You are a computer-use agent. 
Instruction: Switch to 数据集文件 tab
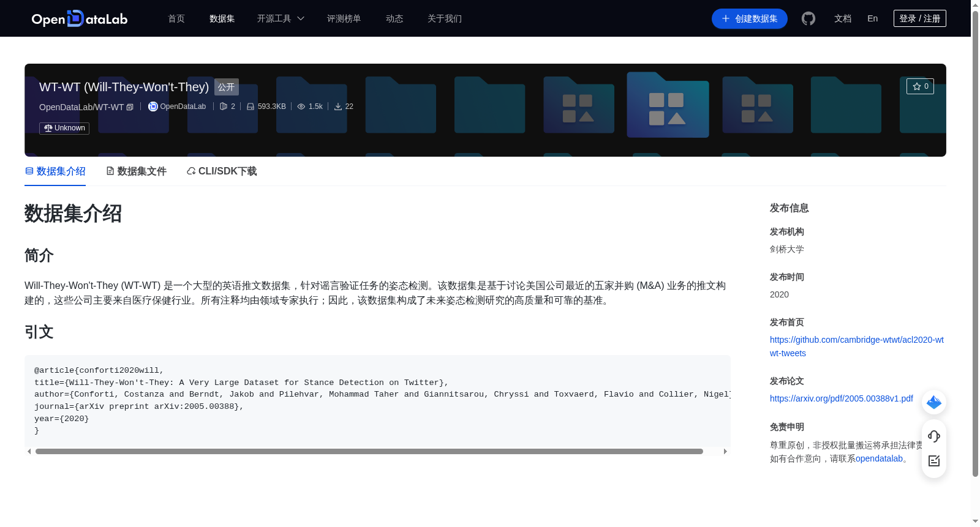pos(137,171)
